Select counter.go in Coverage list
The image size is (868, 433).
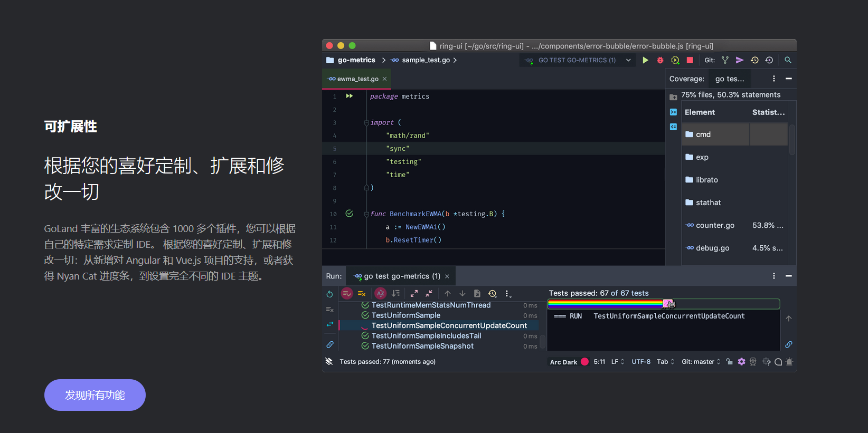[734, 225]
